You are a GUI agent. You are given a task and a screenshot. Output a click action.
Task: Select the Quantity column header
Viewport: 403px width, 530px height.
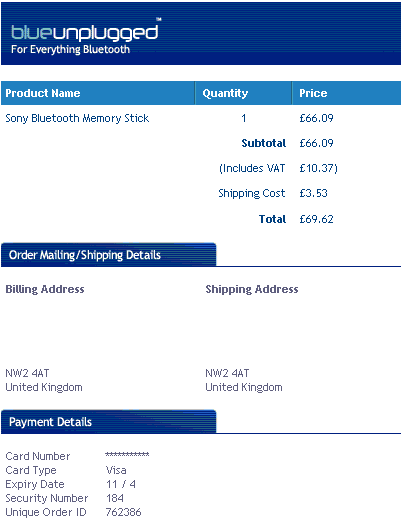225,93
